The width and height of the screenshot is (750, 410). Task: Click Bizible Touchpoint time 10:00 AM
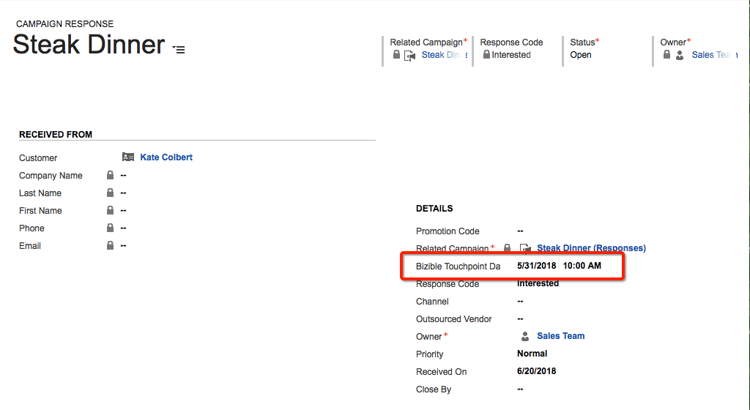pyautogui.click(x=582, y=266)
